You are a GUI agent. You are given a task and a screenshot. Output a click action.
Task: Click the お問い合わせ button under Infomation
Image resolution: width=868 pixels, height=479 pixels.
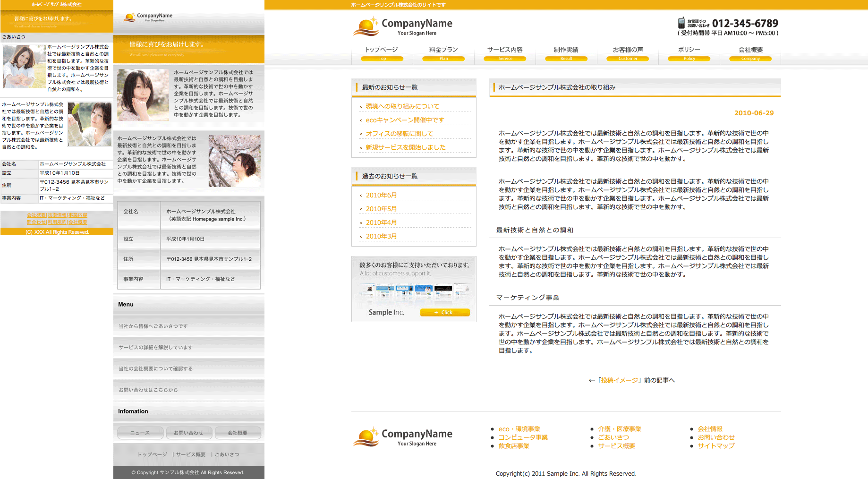[x=188, y=433]
